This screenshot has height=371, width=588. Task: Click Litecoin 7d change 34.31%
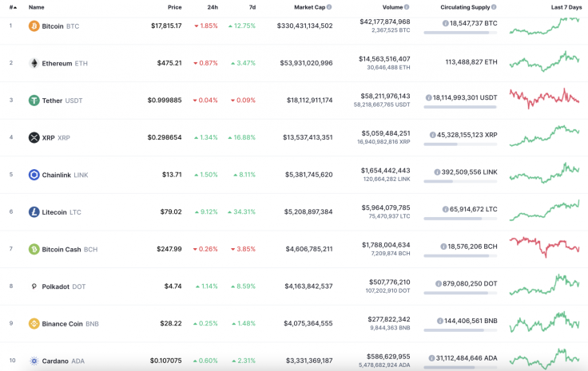click(241, 211)
